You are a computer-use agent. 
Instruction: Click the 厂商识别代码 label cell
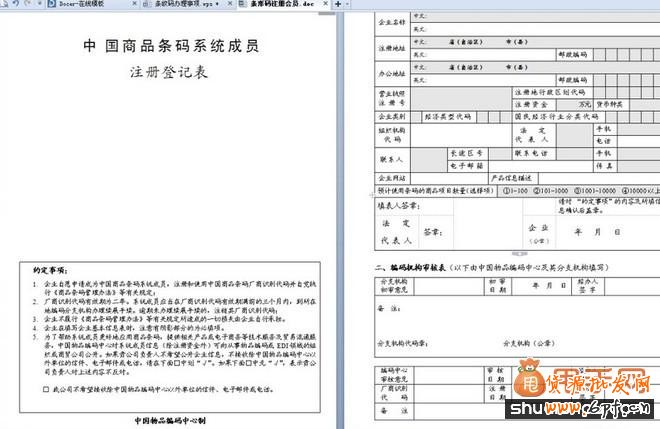[x=394, y=393]
